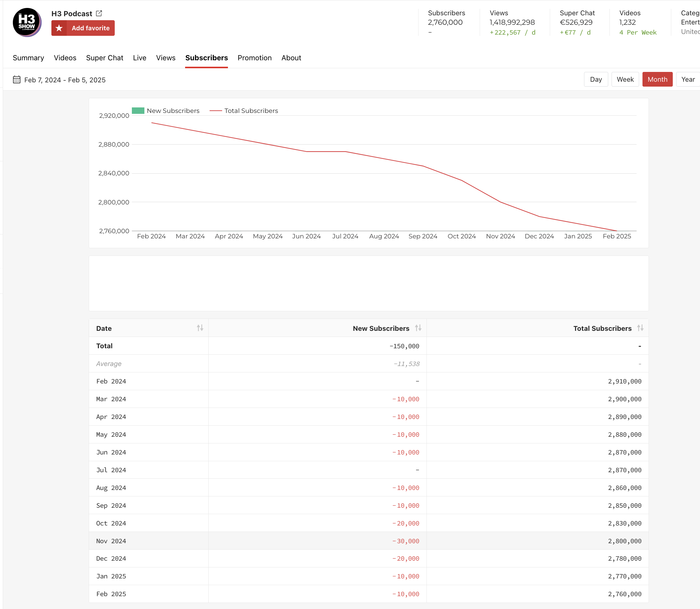Click the 2,920,000 y-axis label

tap(114, 116)
